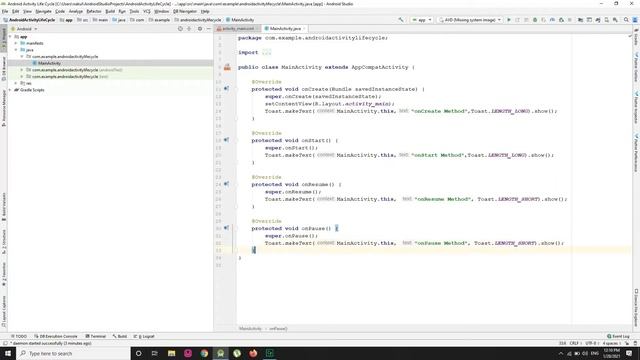Toggle the DB Browser side tab
This screenshot has width=640, height=360.
[x=4, y=69]
